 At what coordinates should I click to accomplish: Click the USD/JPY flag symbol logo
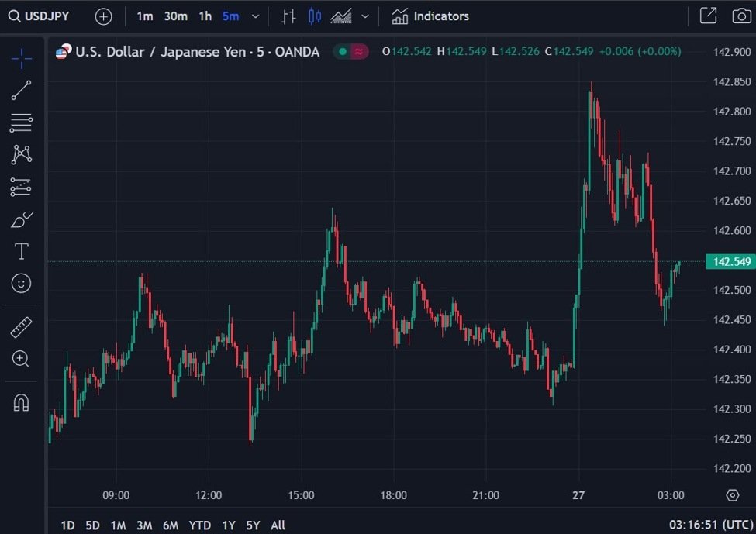[x=63, y=52]
